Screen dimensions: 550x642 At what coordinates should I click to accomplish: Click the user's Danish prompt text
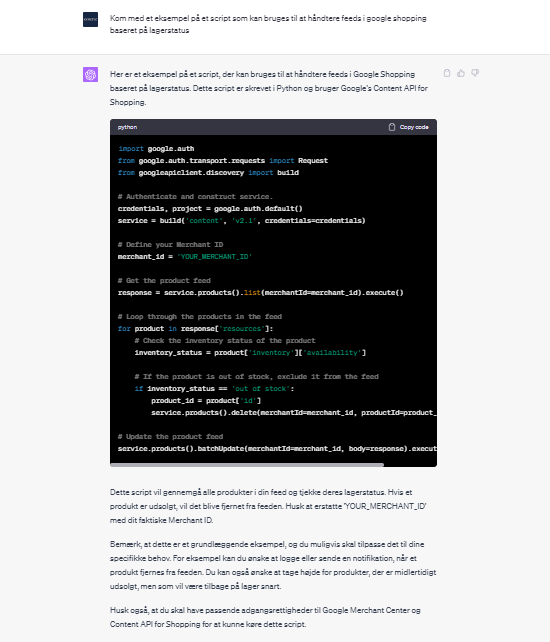coord(268,24)
